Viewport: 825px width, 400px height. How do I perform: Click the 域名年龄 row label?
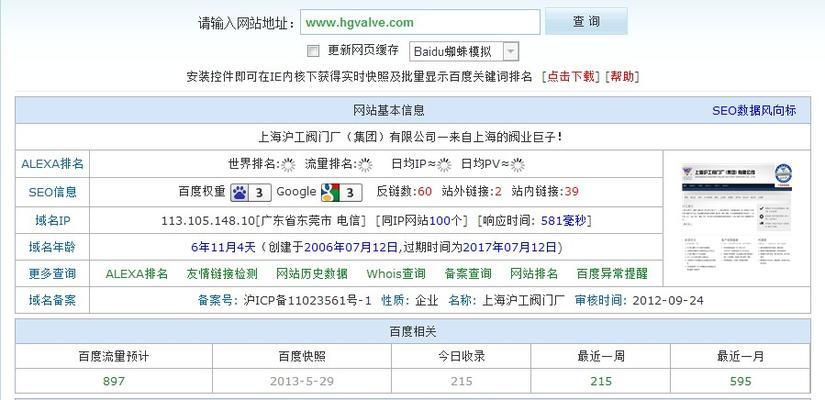(53, 247)
